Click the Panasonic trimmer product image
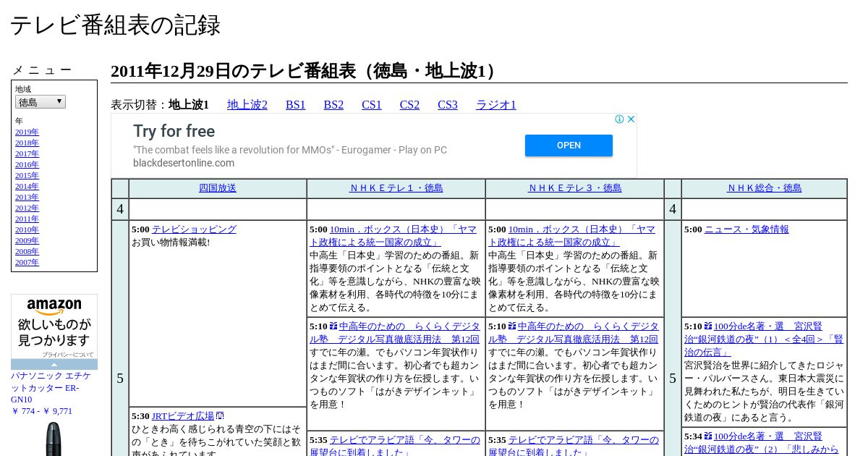 tap(54, 438)
